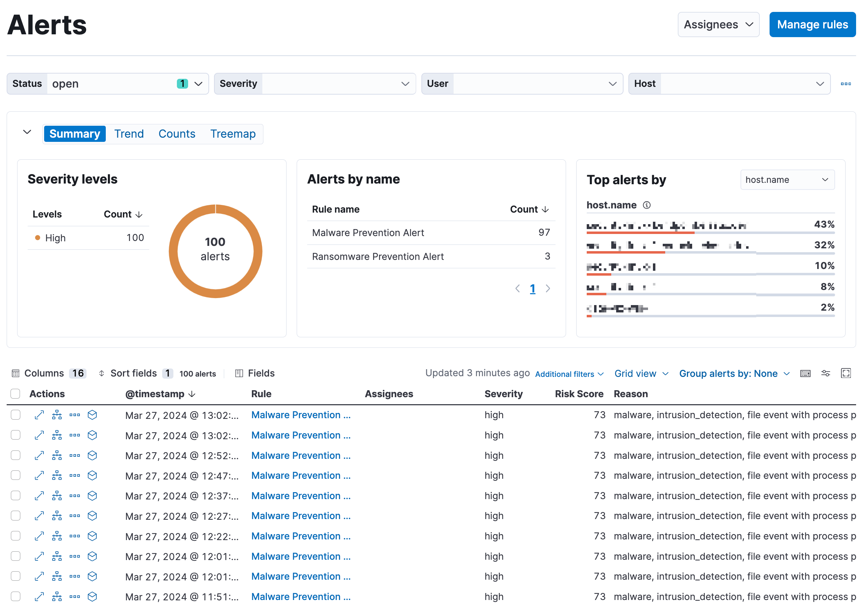Open the Fields browser
This screenshot has height=607, width=868.
point(255,373)
